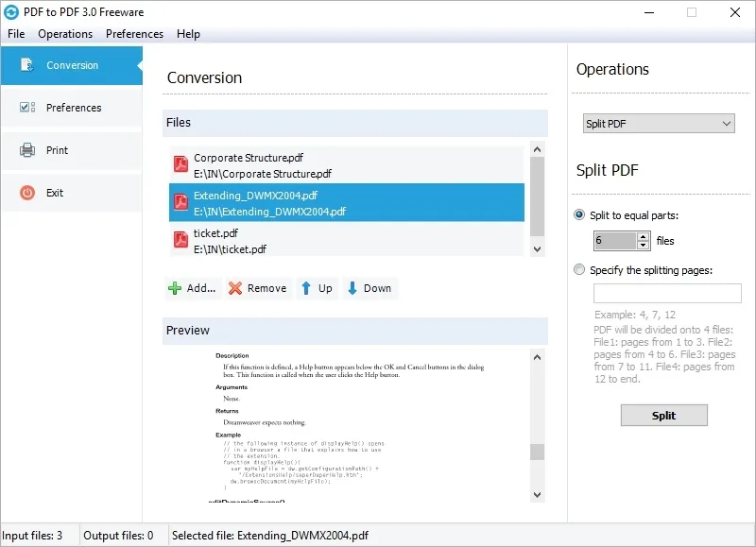Click the green plus Add icon
The width and height of the screenshot is (756, 547).
pos(175,288)
